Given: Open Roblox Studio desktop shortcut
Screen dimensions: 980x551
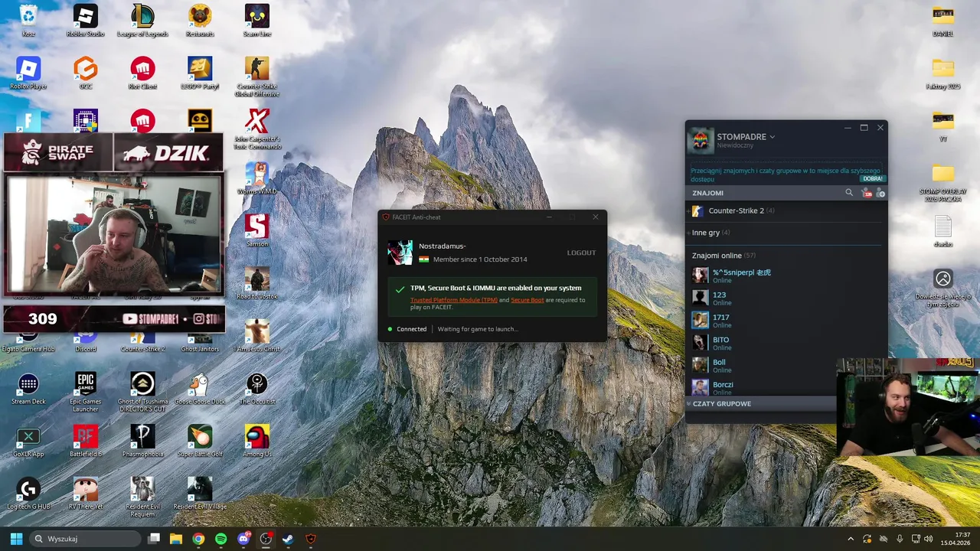Looking at the screenshot, I should [85, 21].
